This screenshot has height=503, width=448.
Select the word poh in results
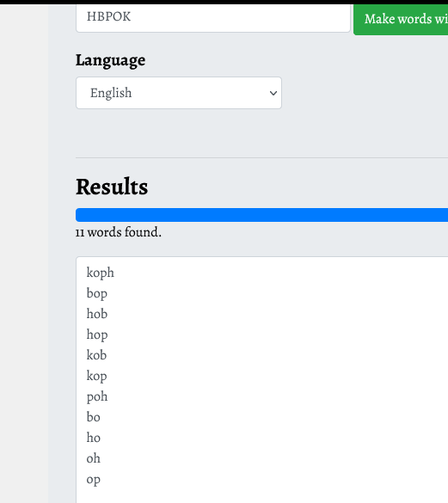97,397
